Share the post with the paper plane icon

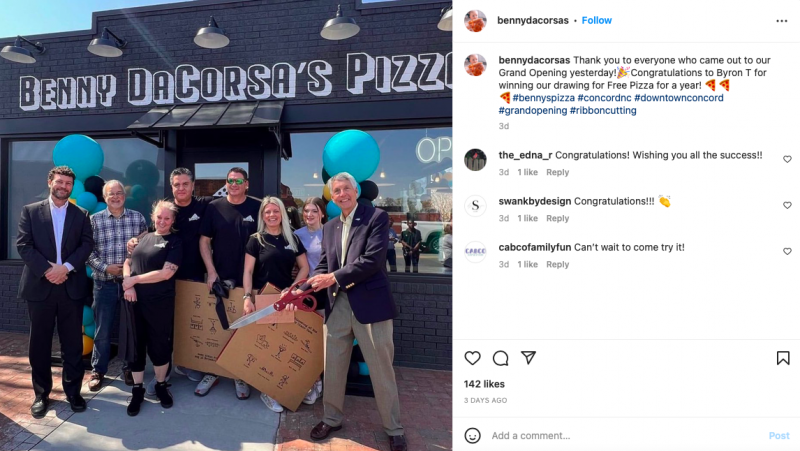(x=529, y=358)
